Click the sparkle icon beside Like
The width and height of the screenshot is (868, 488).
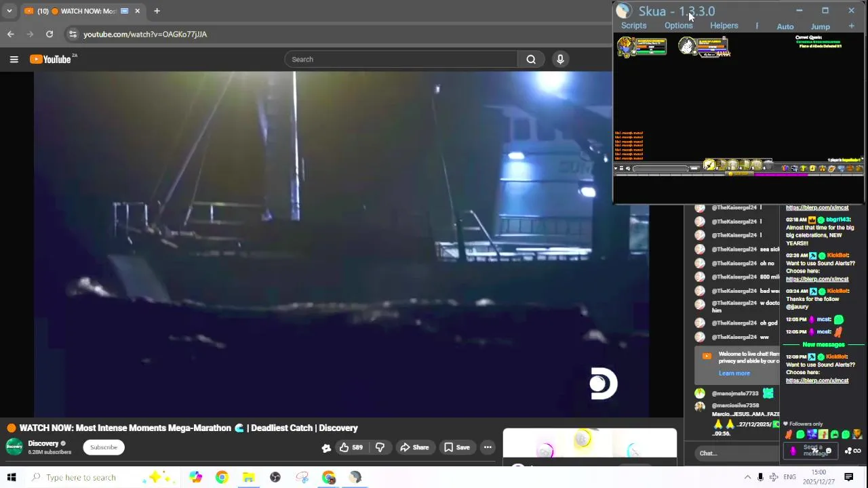tap(326, 447)
